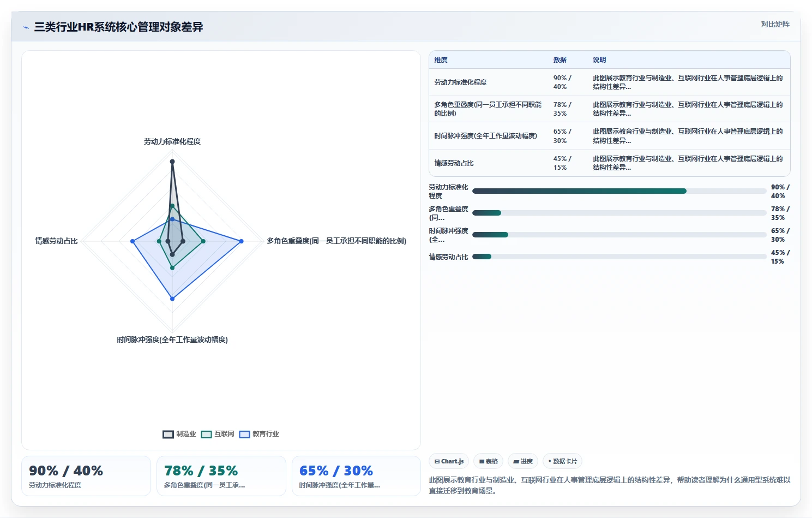Click the 数据 column header
Image resolution: width=812 pixels, height=518 pixels.
click(560, 60)
